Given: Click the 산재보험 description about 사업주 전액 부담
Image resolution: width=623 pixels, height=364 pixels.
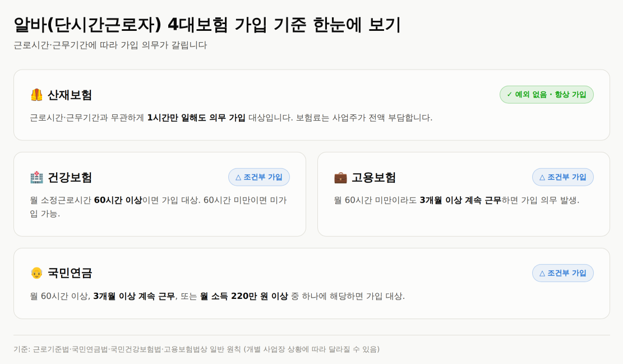Looking at the screenshot, I should tap(231, 118).
